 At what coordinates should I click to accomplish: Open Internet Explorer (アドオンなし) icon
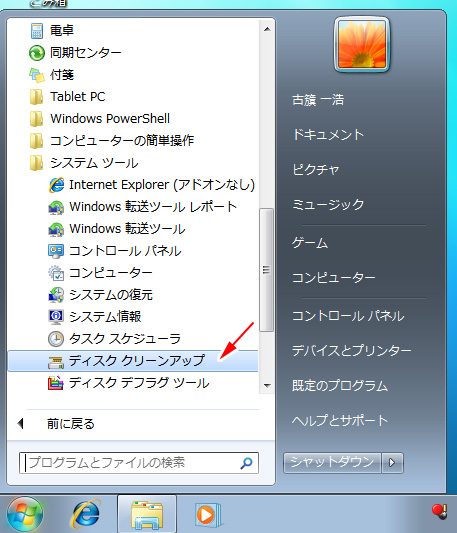pyautogui.click(x=56, y=185)
